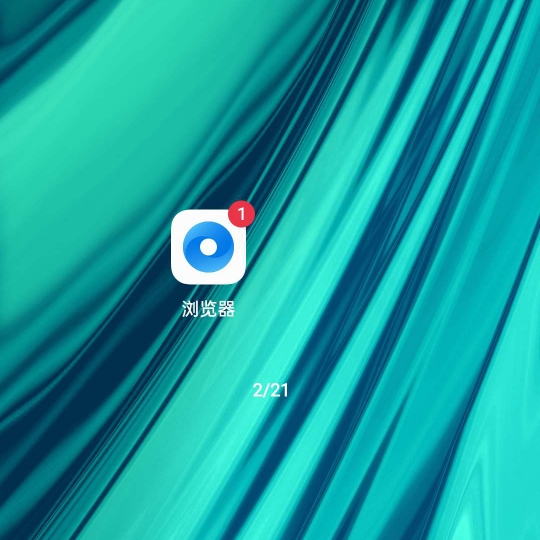Tap the 浏览器 text label under the icon
540x540 pixels.
208,309
